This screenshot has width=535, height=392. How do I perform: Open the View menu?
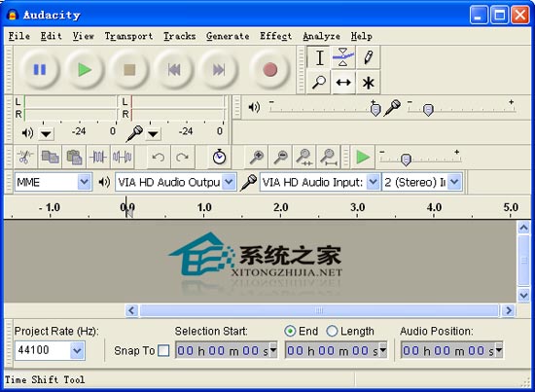tap(84, 36)
